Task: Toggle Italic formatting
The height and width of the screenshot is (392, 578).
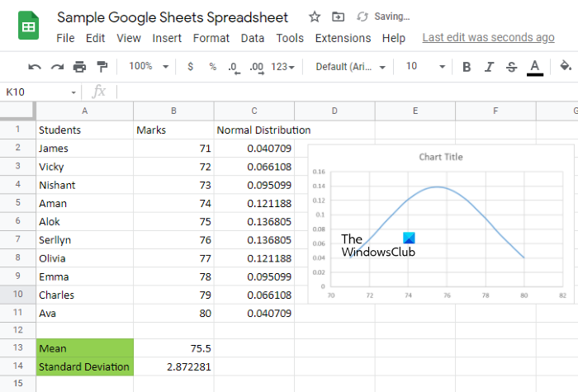Action: 489,67
